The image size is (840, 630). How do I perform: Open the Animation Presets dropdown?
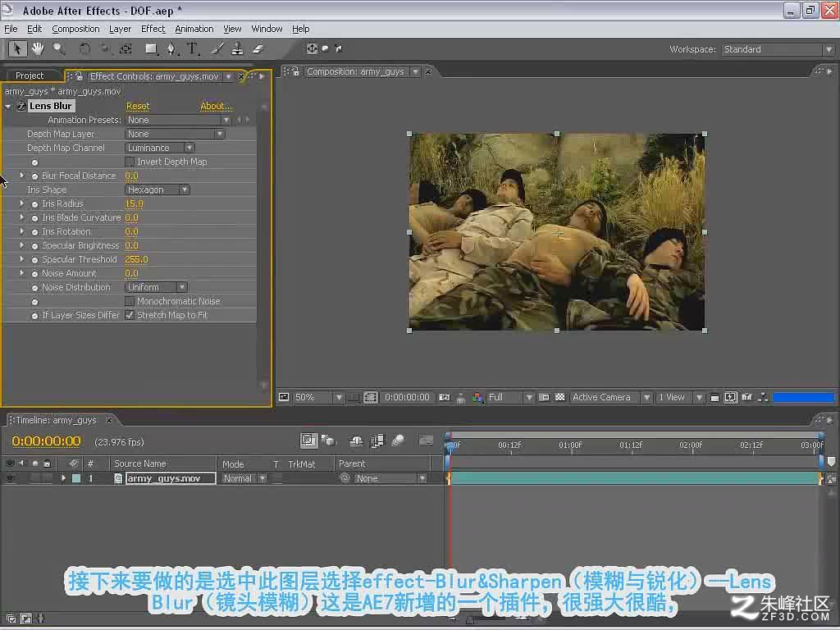(x=178, y=120)
